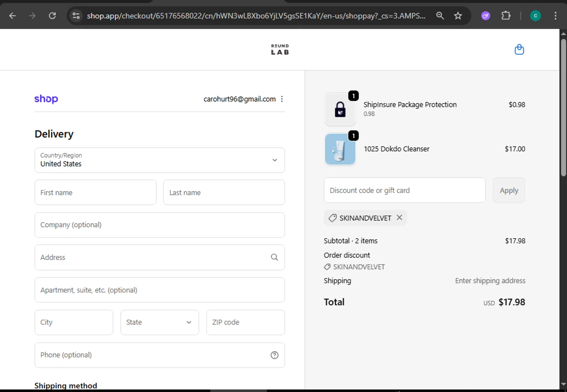Click the 1025 Dokdo Cleanser thumbnail
This screenshot has height=392, width=567.
340,149
